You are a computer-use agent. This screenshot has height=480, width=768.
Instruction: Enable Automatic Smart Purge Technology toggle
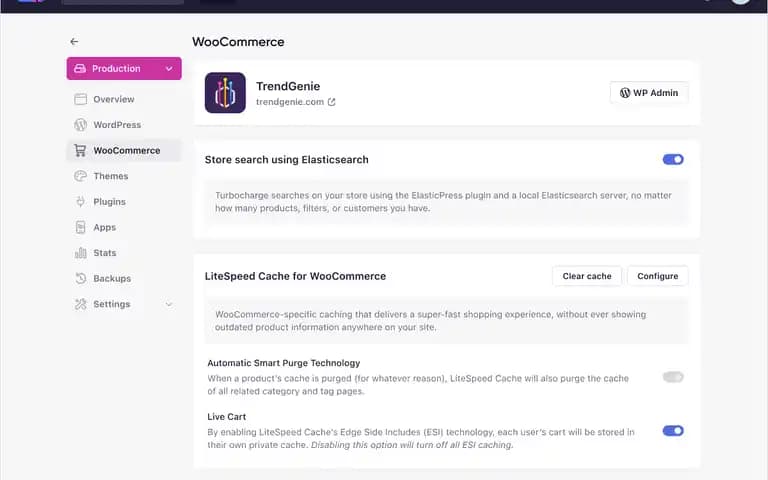[673, 377]
